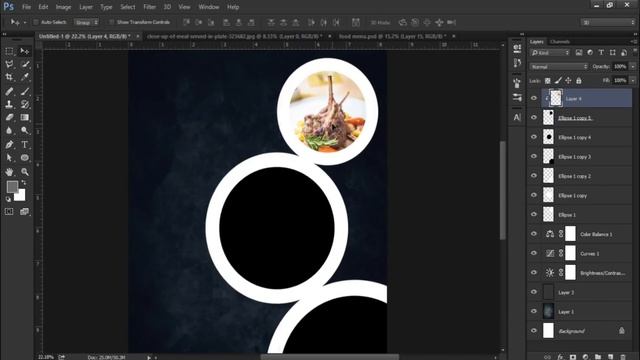Viewport: 640px width, 360px height.
Task: Open the File menu
Action: click(26, 7)
